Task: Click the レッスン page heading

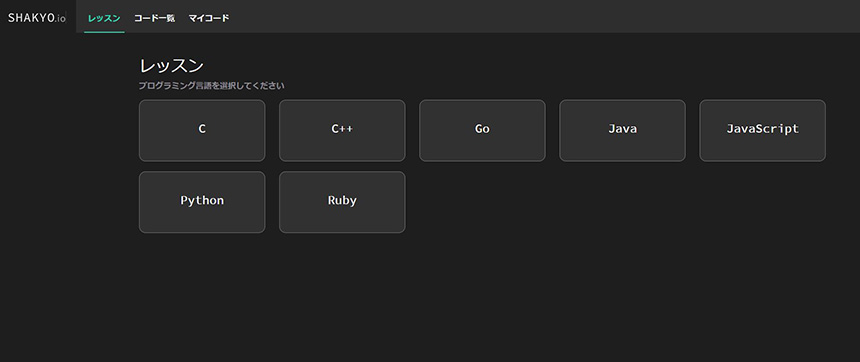Action: pos(172,66)
